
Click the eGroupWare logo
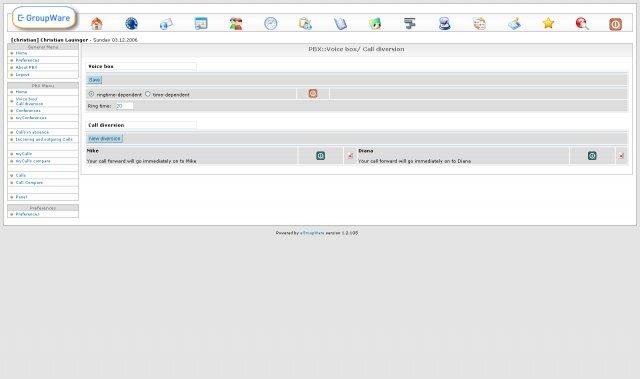point(44,18)
